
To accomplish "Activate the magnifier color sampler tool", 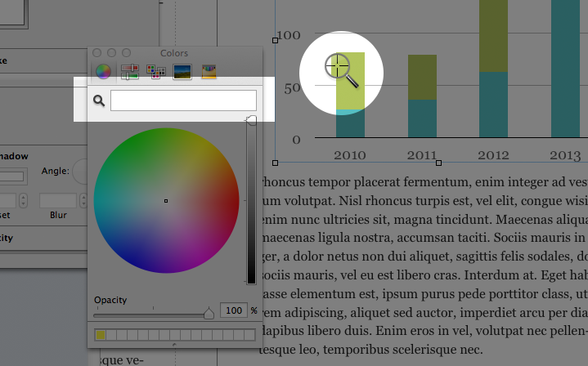I will tap(99, 100).
